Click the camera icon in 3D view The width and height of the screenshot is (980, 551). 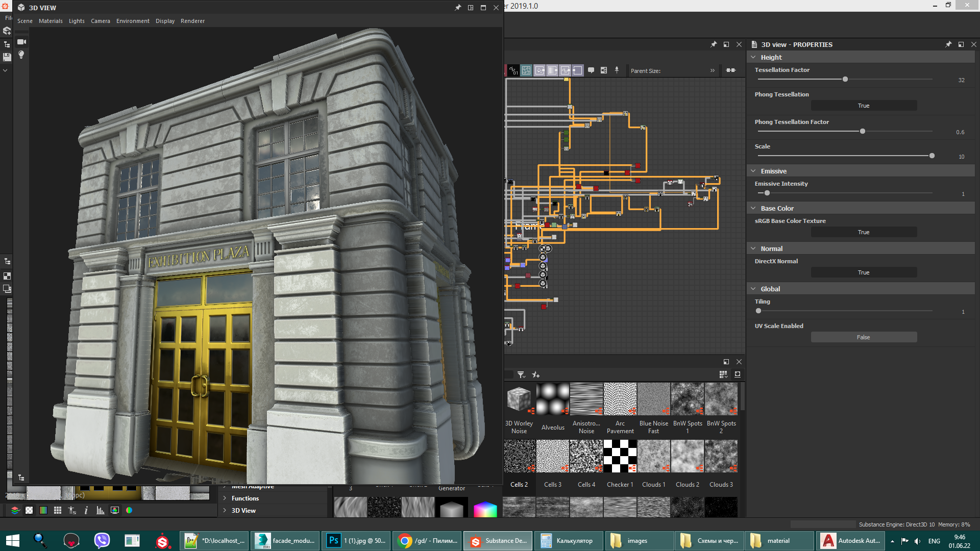click(x=21, y=42)
